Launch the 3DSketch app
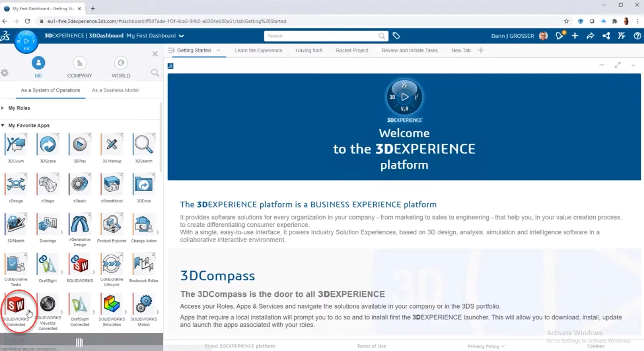Viewport: 644px width, 351px height. (x=16, y=224)
